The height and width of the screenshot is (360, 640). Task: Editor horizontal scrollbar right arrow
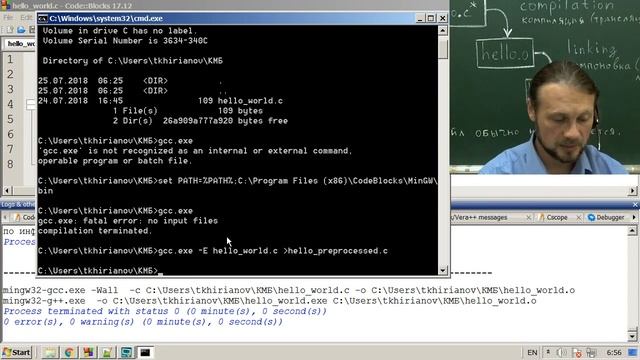click(633, 191)
